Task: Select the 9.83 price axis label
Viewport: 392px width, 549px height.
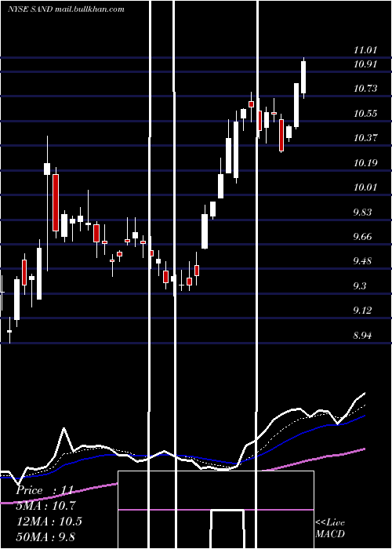Action: (362, 213)
